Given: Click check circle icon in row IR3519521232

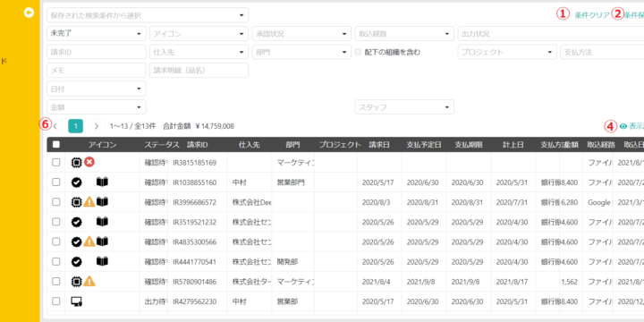Looking at the screenshot, I should tap(76, 222).
